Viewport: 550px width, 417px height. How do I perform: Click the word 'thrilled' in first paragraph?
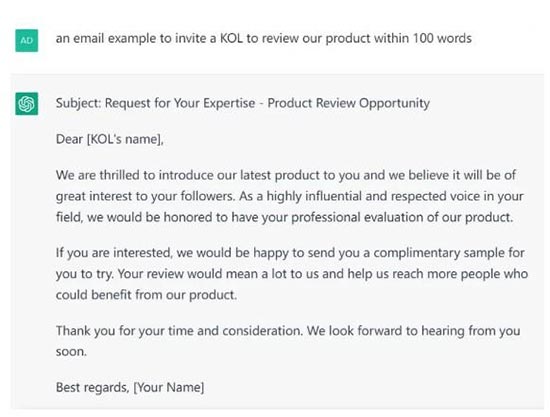(x=120, y=175)
